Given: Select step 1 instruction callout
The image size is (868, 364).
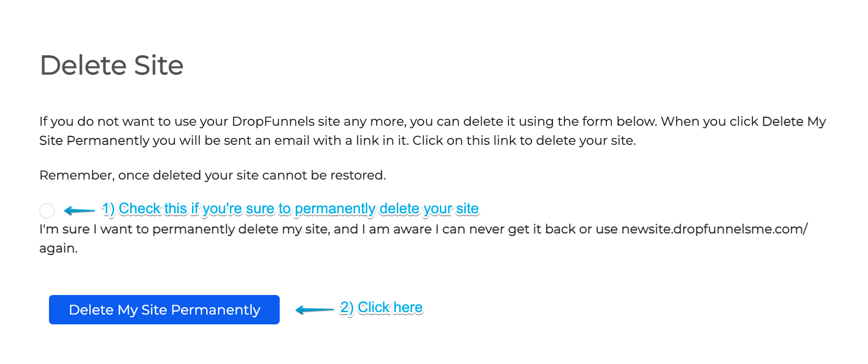Looking at the screenshot, I should (291, 208).
